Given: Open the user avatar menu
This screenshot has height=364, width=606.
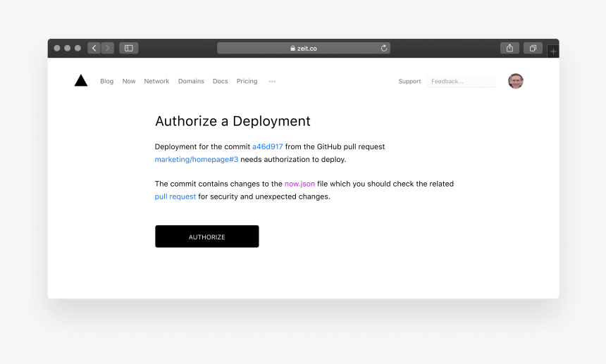Looking at the screenshot, I should click(516, 81).
